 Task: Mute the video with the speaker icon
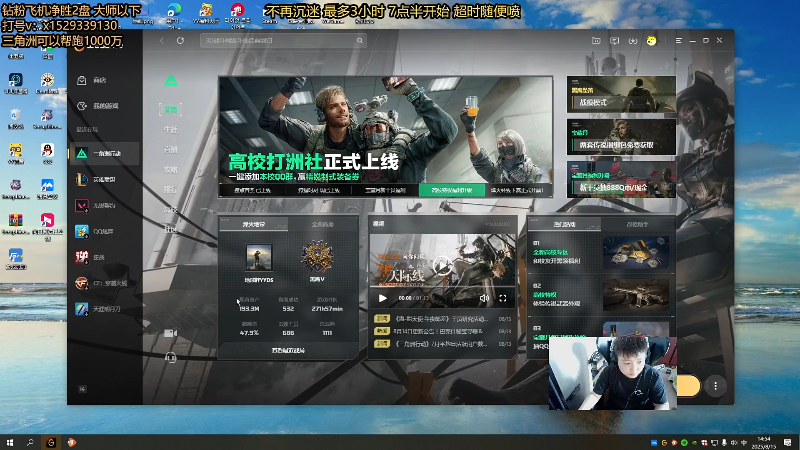(484, 298)
